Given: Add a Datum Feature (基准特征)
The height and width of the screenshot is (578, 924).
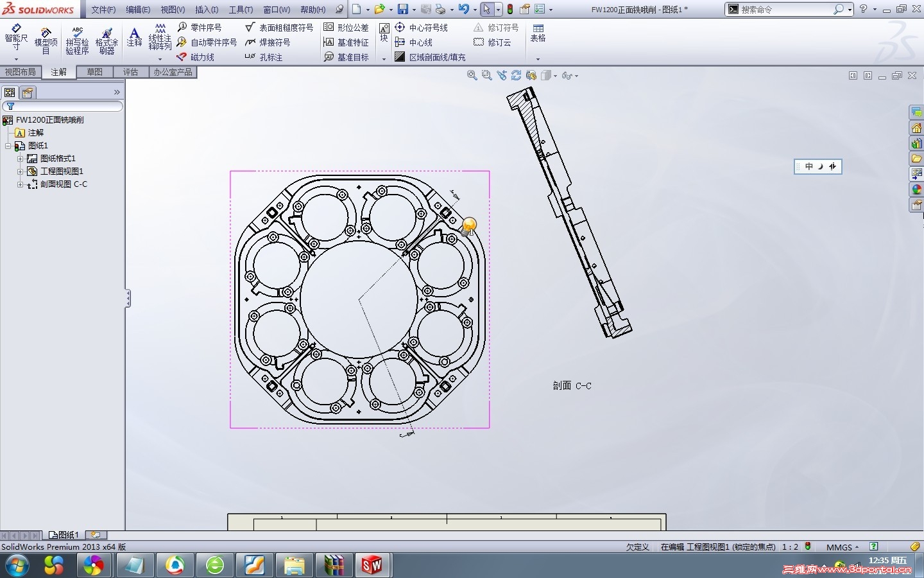Looking at the screenshot, I should tap(346, 42).
